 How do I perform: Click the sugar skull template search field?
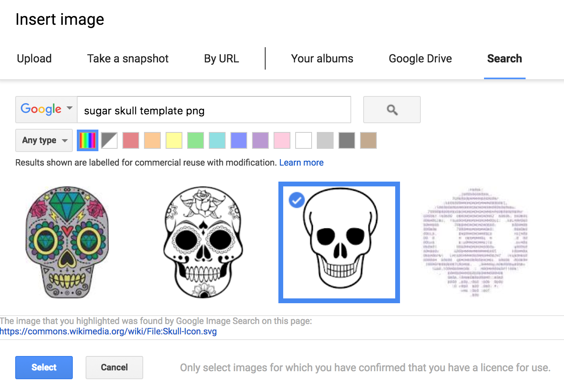(214, 110)
